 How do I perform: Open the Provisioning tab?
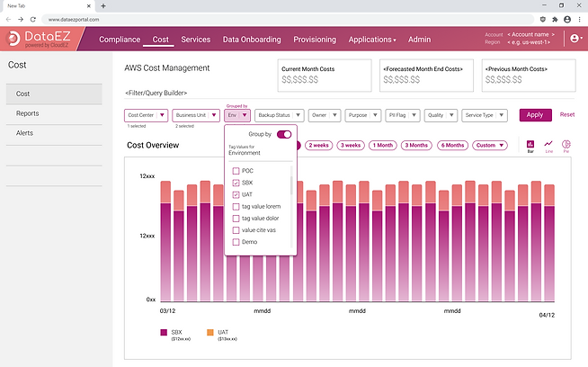pyautogui.click(x=315, y=40)
